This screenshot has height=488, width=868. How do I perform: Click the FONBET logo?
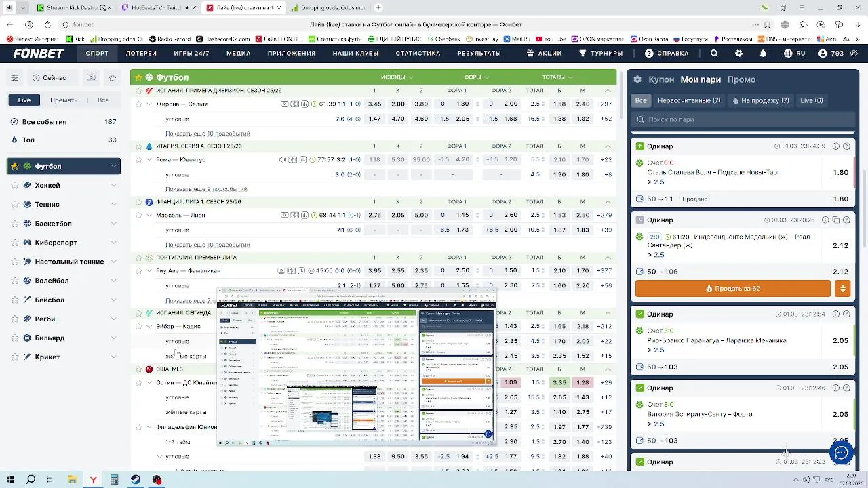point(39,54)
